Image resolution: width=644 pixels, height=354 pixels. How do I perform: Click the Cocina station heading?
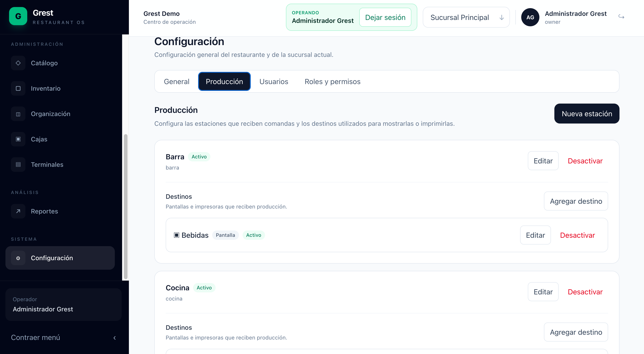pos(177,288)
